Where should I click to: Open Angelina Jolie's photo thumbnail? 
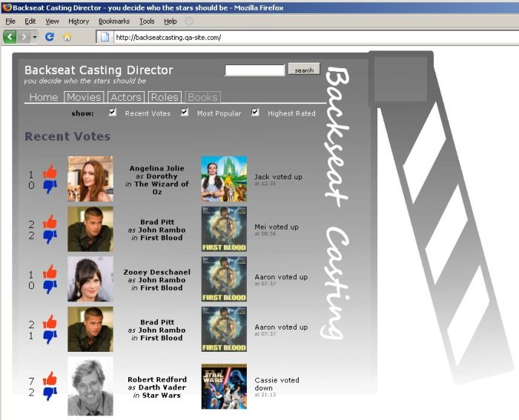pyautogui.click(x=90, y=179)
